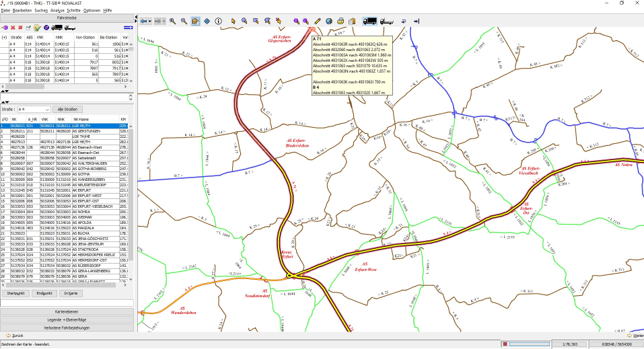Open the Optionen menu
This screenshot has width=644, height=349.
tap(92, 10)
